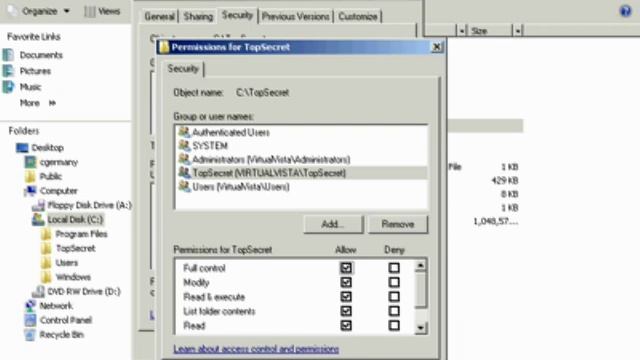Screen dimensions: 640x360
Task: Select the Windows folder icon in tree
Action: click(46, 277)
